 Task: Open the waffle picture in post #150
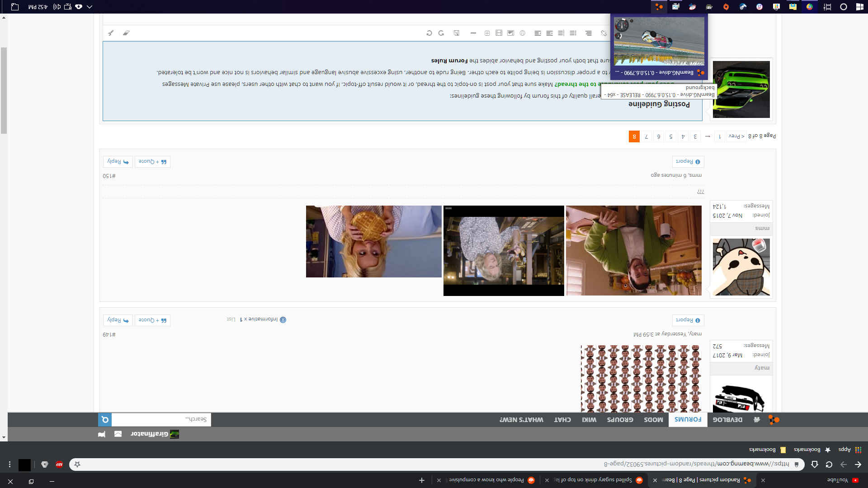pyautogui.click(x=373, y=241)
